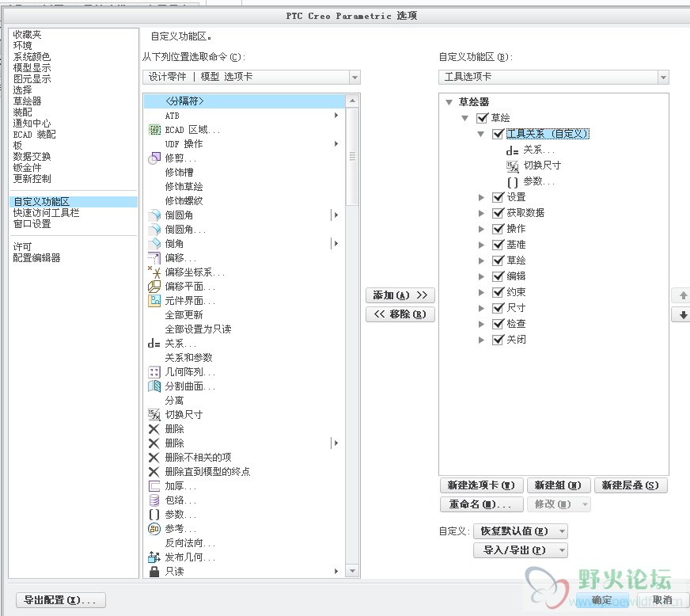
Task: Uncheck the 操作 group checkbox
Action: [x=499, y=229]
